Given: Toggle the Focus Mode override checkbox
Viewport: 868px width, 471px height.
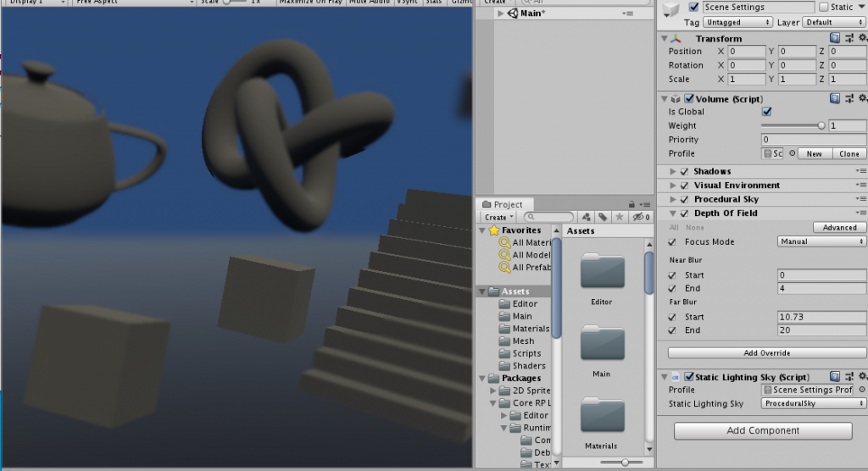Looking at the screenshot, I should pyautogui.click(x=672, y=242).
